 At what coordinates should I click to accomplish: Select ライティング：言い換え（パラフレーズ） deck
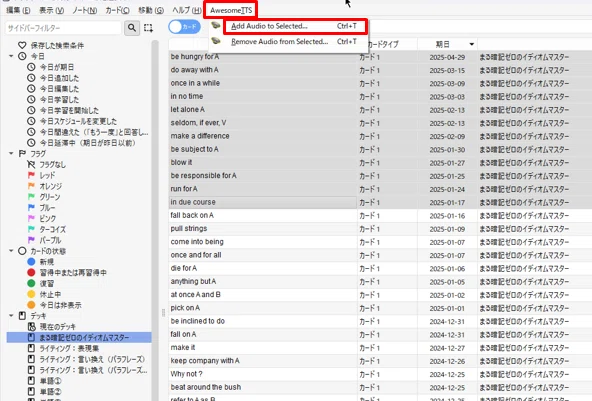(x=87, y=359)
